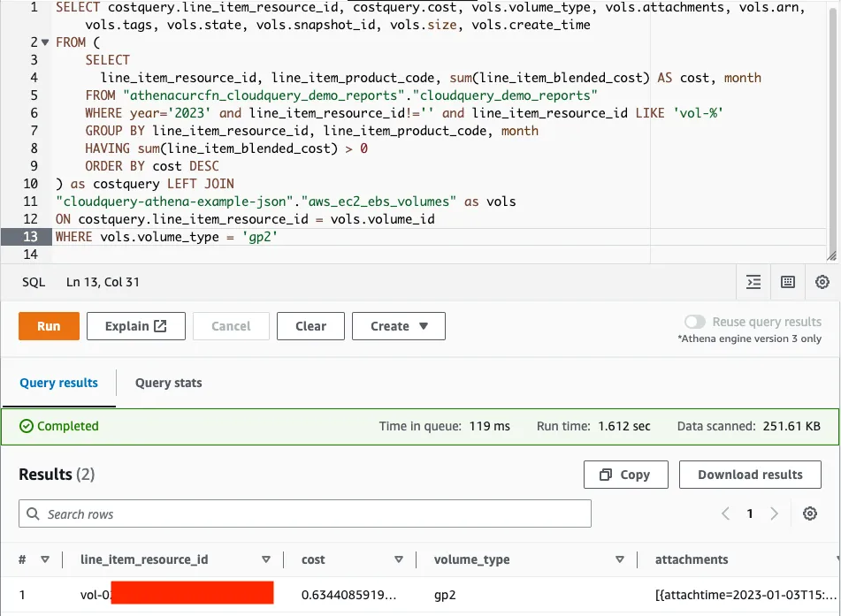
Task: Open results table settings gear
Action: click(x=810, y=513)
